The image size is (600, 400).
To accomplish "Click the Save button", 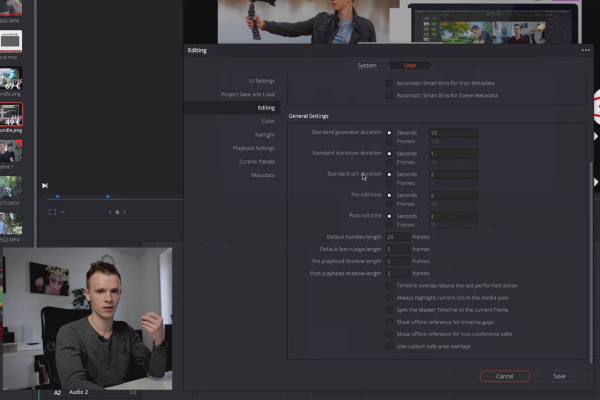I will 559,376.
